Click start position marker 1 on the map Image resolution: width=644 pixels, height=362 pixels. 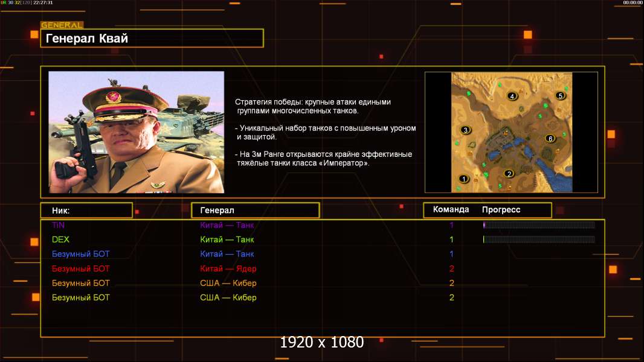click(x=464, y=179)
